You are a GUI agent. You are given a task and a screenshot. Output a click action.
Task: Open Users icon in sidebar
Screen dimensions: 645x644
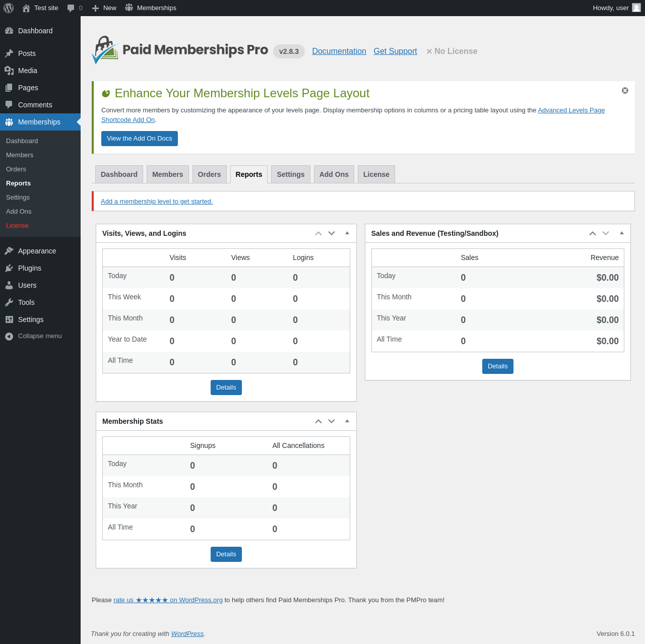click(x=9, y=285)
